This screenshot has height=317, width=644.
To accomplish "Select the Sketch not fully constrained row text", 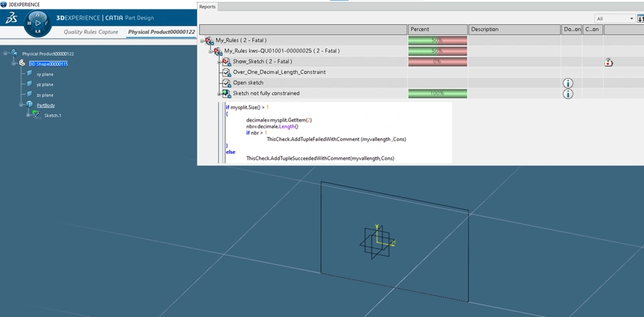I will [x=266, y=93].
